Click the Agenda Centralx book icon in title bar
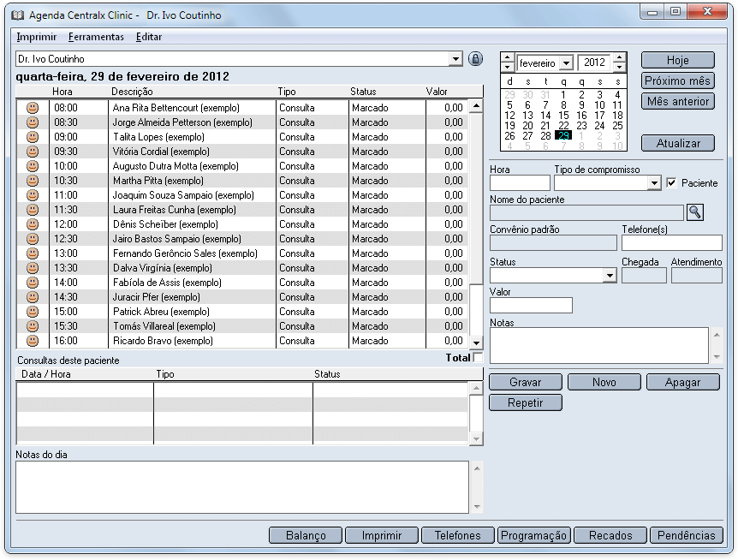Viewport: 738px width, 560px height. 17,15
